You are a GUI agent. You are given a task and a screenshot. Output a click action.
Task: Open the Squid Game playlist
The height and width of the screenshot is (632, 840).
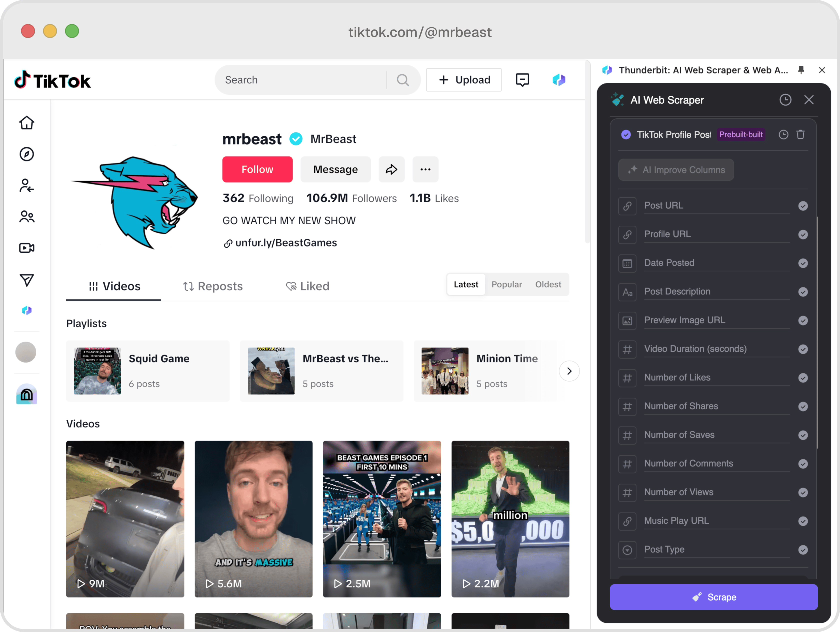tap(148, 371)
